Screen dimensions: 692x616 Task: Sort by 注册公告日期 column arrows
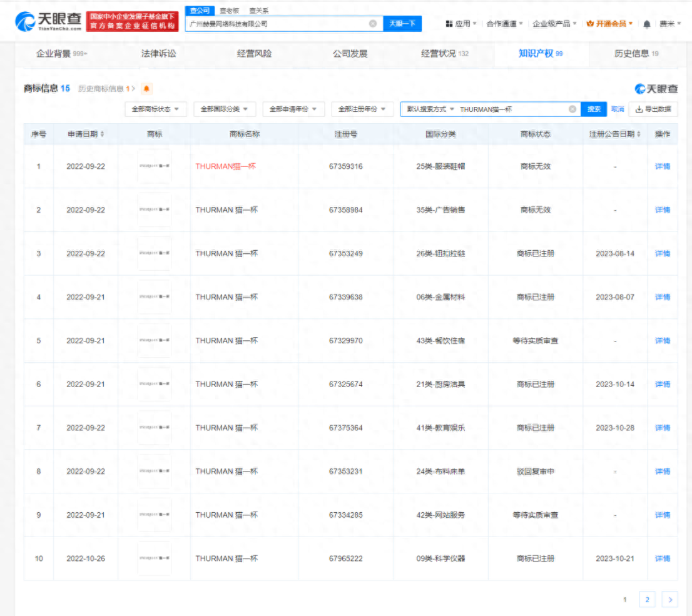point(639,134)
